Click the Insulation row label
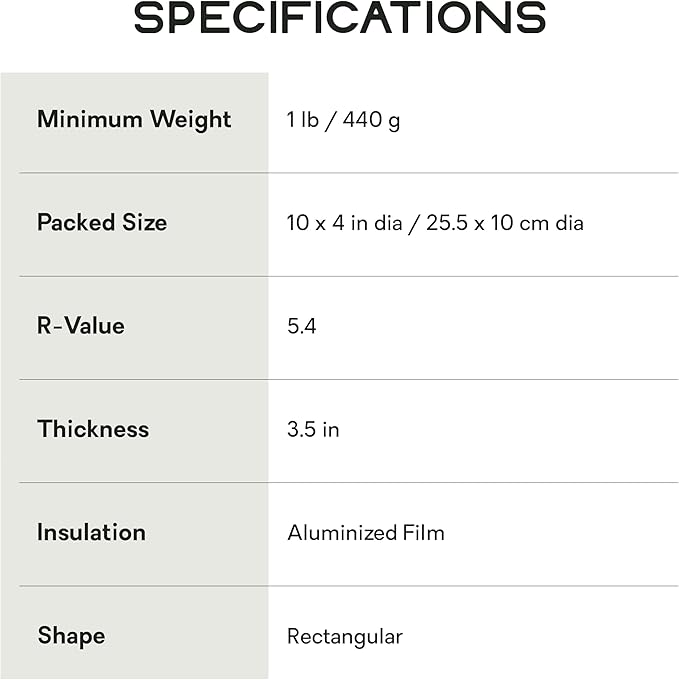679x680 pixels. pyautogui.click(x=91, y=532)
